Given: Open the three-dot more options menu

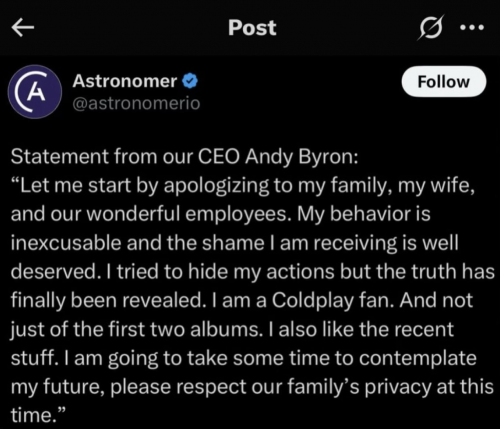Looking at the screenshot, I should tap(472, 27).
